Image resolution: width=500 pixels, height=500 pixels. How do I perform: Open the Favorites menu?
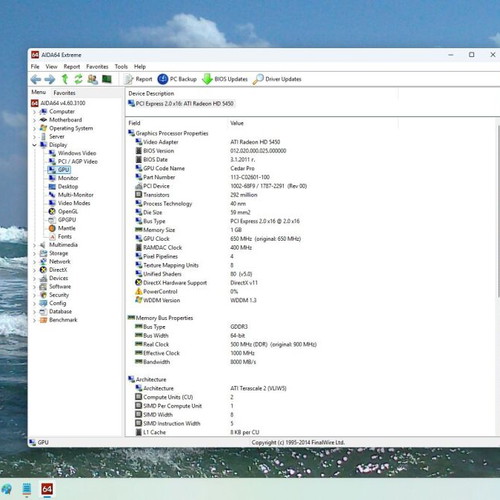click(97, 67)
